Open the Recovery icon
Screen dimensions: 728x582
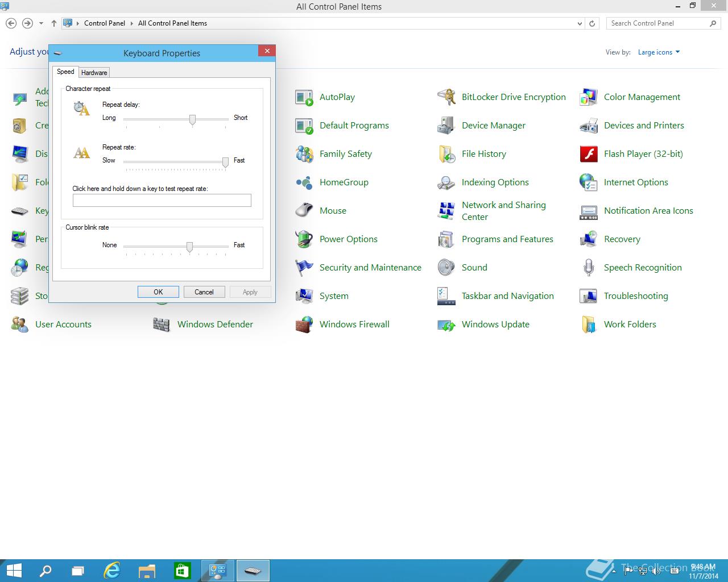click(589, 239)
